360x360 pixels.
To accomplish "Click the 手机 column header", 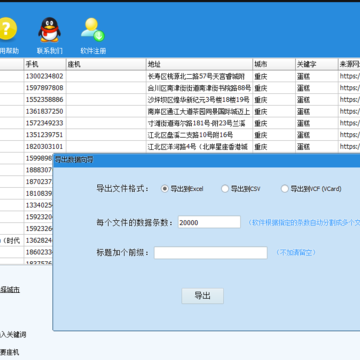I will [x=45, y=64].
